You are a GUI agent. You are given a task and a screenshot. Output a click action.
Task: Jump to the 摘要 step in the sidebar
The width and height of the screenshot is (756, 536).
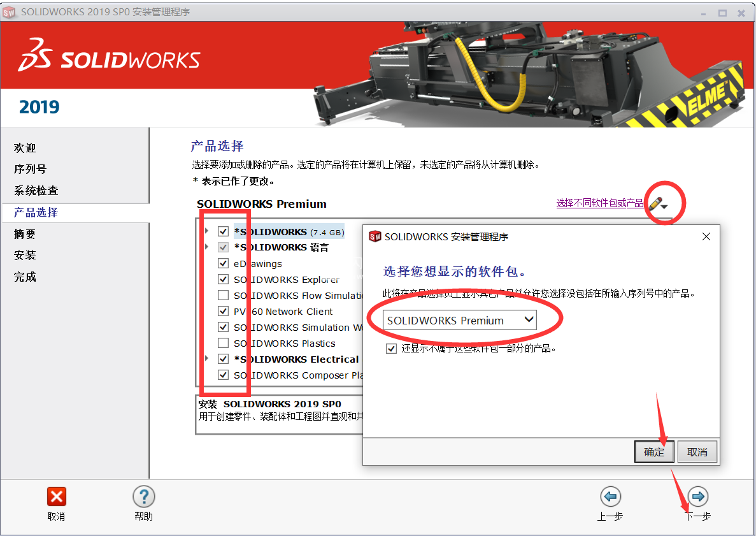(x=25, y=234)
